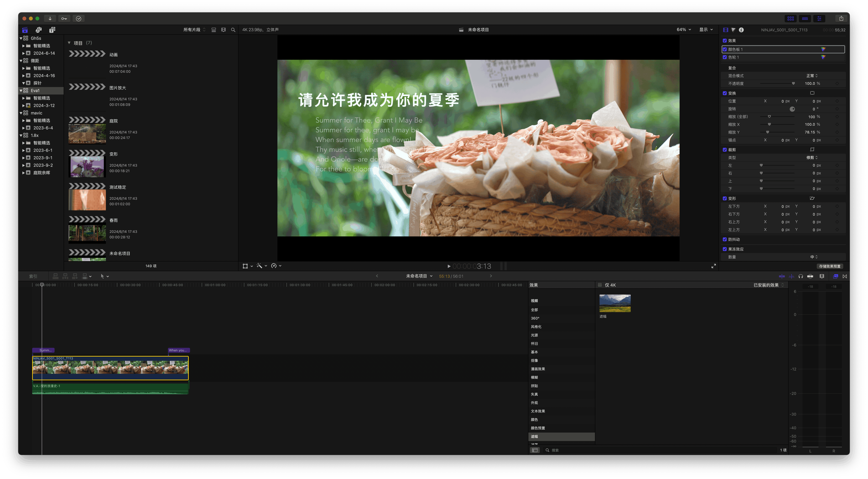The image size is (868, 479).
Task: Click the viewer fullscreen arrows icon
Action: 714,266
